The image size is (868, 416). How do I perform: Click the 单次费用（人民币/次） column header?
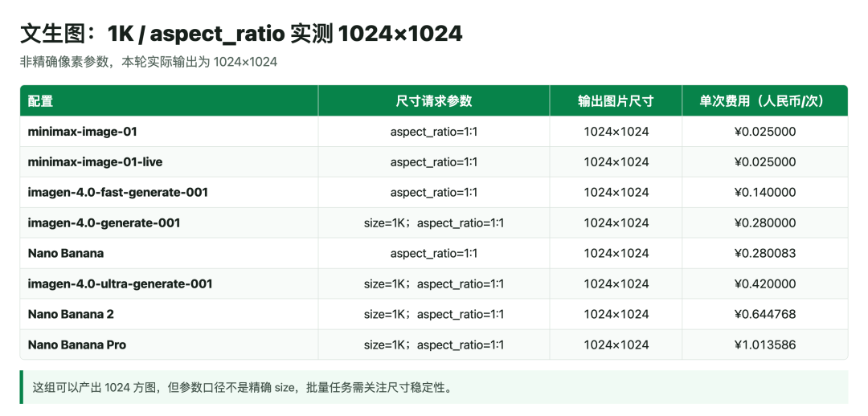coord(765,100)
